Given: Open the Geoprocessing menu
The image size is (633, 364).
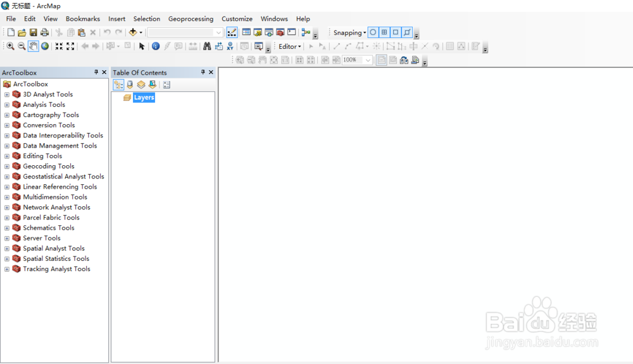Looking at the screenshot, I should pos(191,18).
